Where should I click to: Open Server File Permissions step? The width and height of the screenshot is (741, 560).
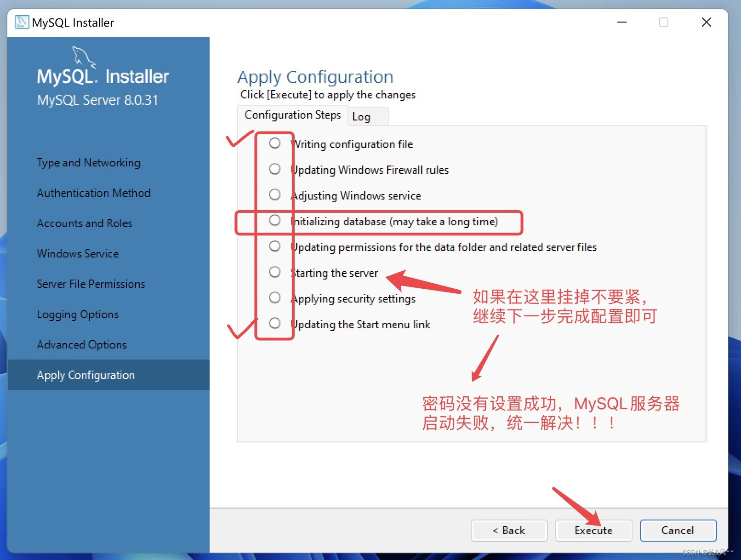click(x=91, y=284)
